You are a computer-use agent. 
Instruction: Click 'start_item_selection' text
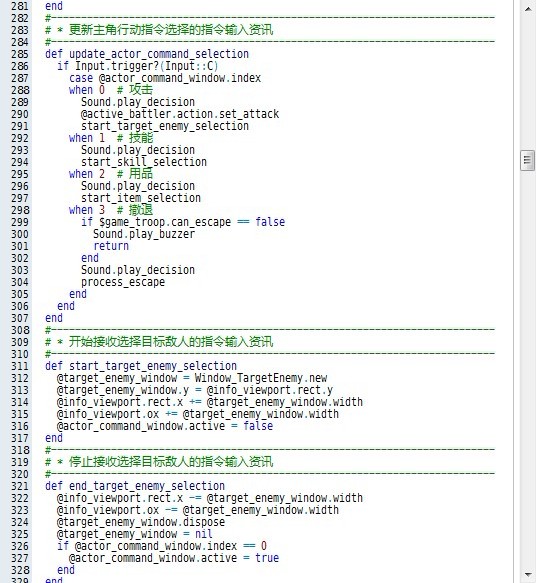[x=141, y=198]
